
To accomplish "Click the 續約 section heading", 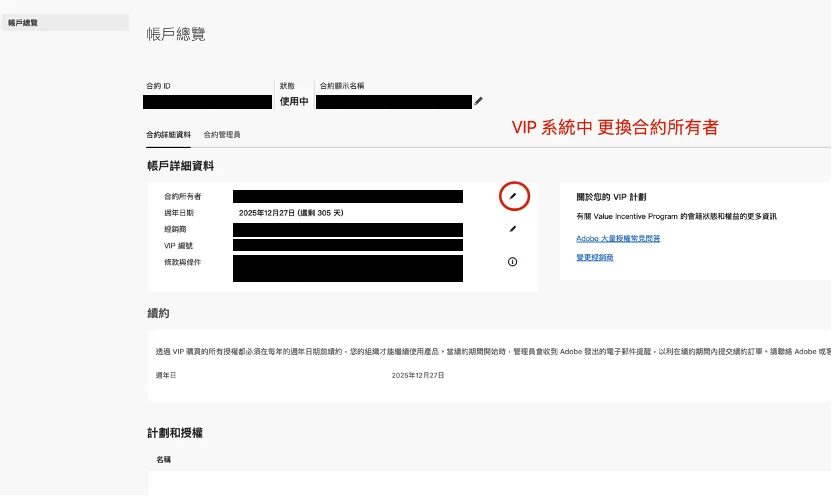I will (x=158, y=313).
